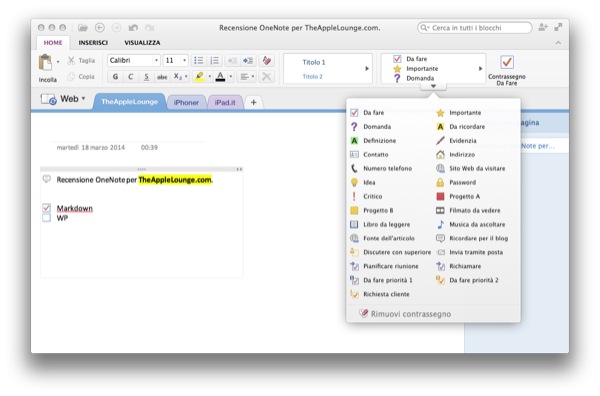This screenshot has height=396, width=600.
Task: Switch to the INSERISCI ribbon tab
Action: [93, 42]
